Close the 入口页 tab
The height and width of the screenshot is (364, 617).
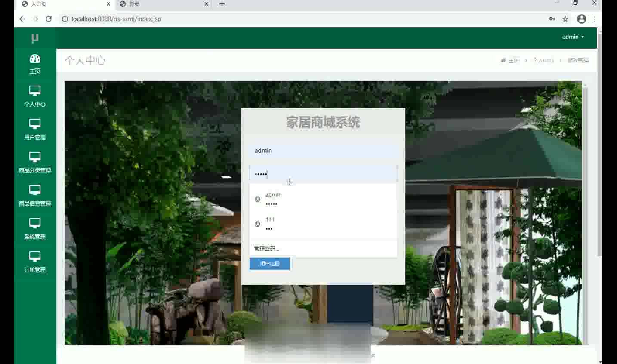click(108, 4)
